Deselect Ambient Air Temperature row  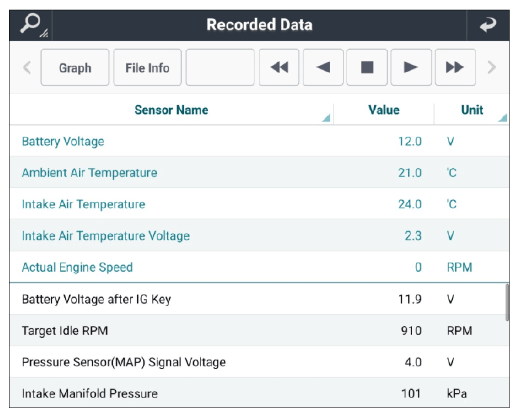(x=259, y=173)
